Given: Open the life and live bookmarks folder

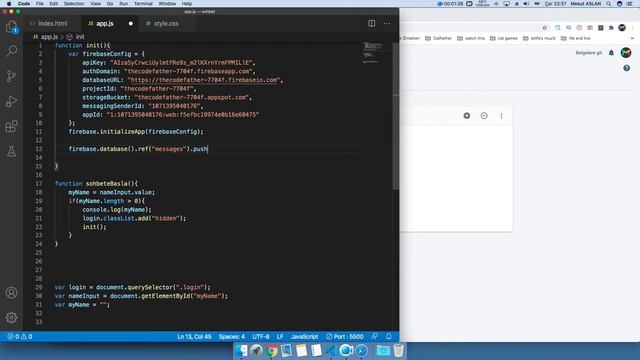Looking at the screenshot, I should 576,38.
